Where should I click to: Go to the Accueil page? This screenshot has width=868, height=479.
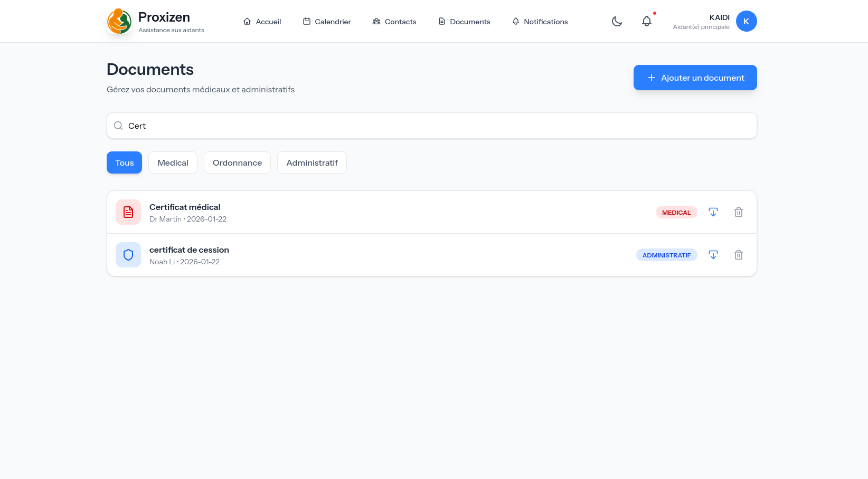pyautogui.click(x=262, y=22)
